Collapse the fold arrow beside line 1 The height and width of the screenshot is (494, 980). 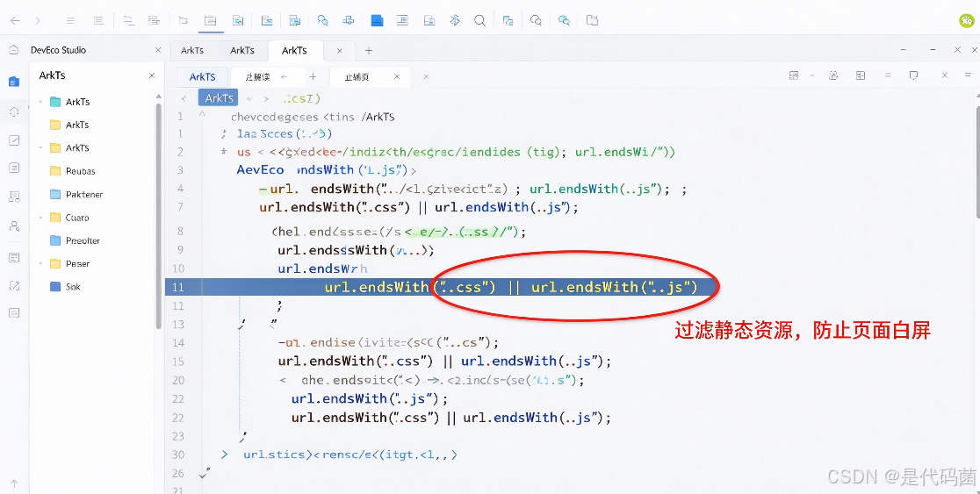point(202,115)
